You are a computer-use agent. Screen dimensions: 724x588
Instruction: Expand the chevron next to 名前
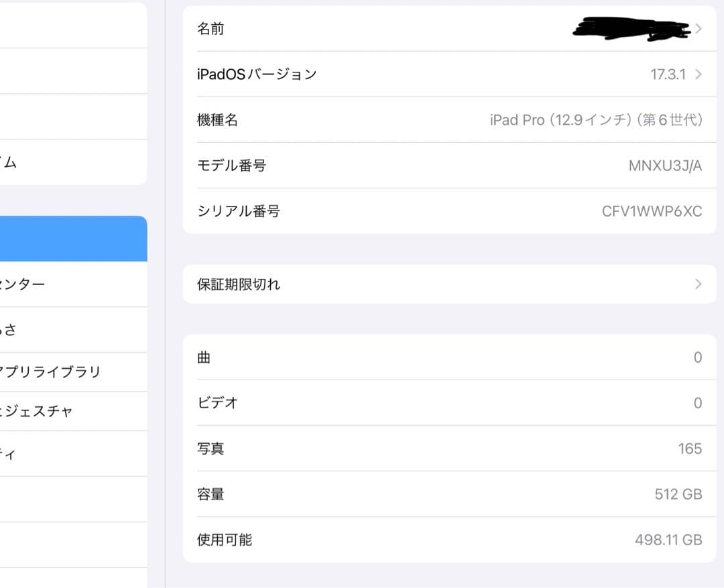tap(698, 28)
